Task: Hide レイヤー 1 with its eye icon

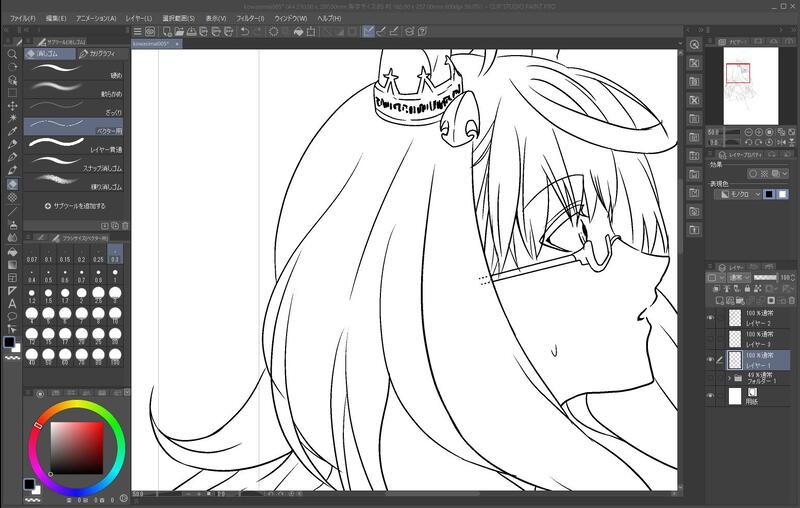Action: point(710,360)
